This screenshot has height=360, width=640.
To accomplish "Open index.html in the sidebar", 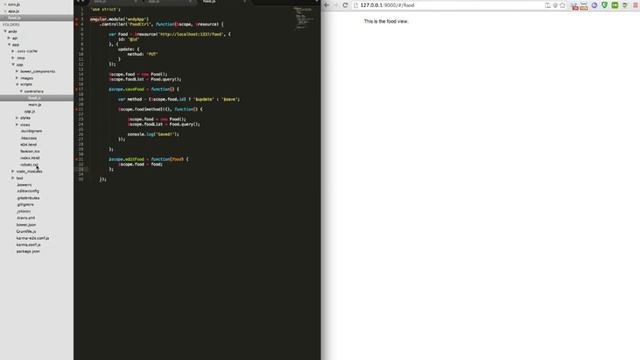I will 30,158.
